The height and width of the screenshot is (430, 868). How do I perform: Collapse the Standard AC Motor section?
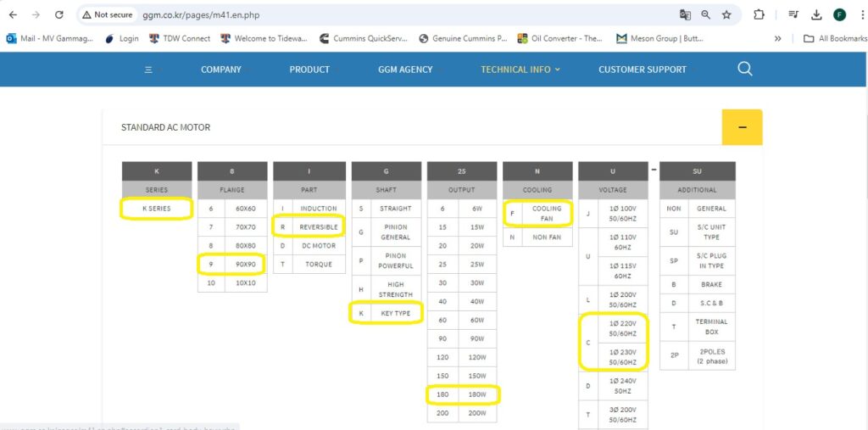[x=742, y=127]
